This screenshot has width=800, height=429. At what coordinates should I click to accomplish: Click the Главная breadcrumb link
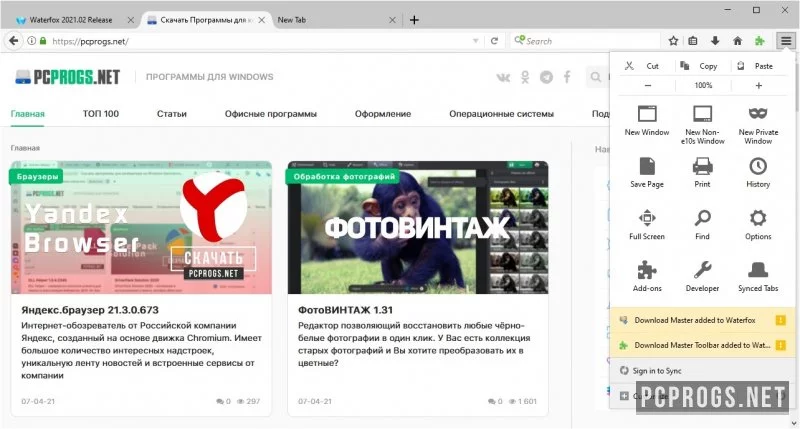(25, 148)
